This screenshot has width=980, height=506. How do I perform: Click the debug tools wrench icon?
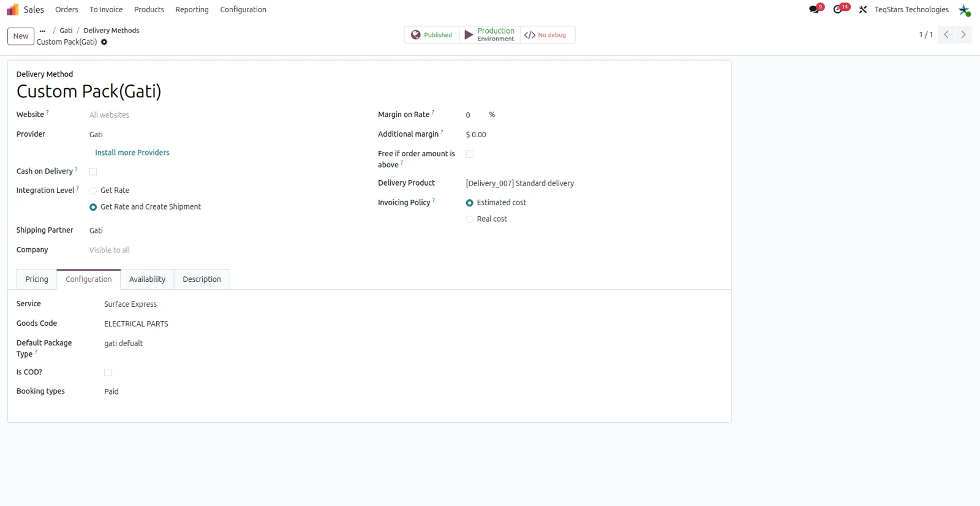click(863, 10)
